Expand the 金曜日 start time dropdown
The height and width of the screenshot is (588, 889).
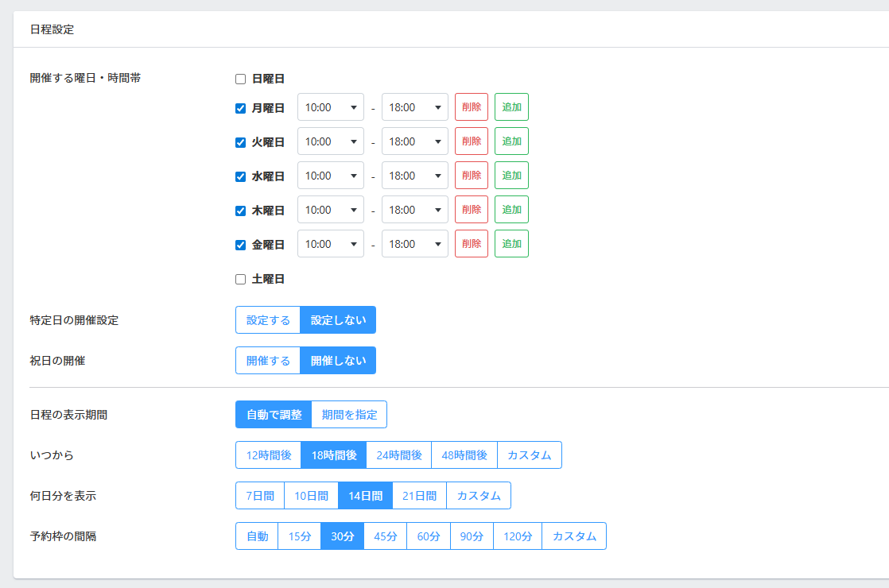[330, 244]
